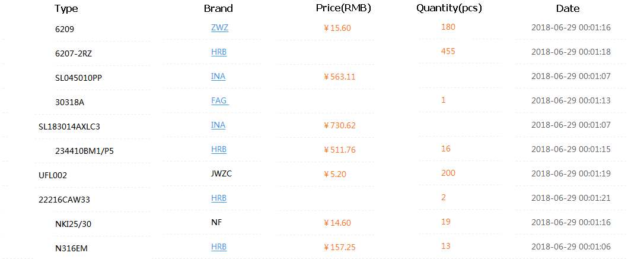Select the UFL002 type entry
This screenshot has height=259, width=644.
pos(52,175)
